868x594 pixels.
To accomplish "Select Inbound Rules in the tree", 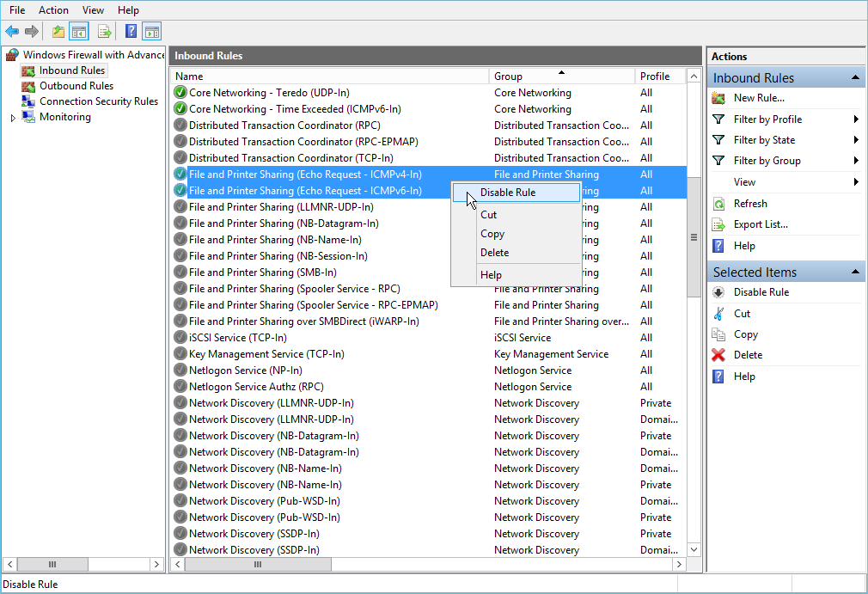I will coord(72,70).
